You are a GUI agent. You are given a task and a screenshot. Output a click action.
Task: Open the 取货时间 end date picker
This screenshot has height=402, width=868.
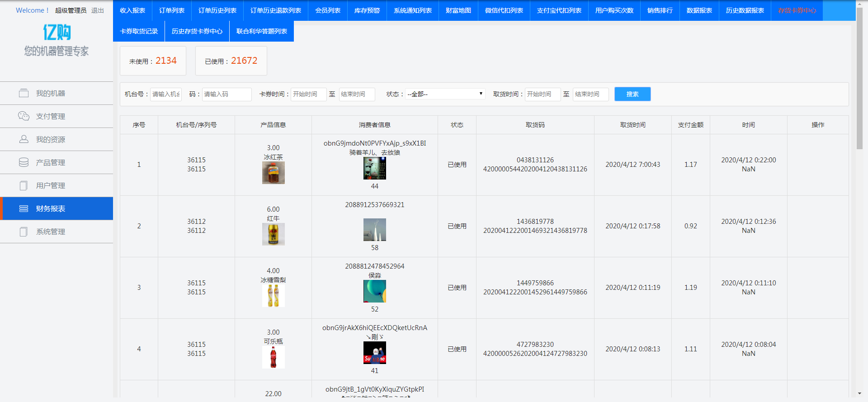coord(590,94)
